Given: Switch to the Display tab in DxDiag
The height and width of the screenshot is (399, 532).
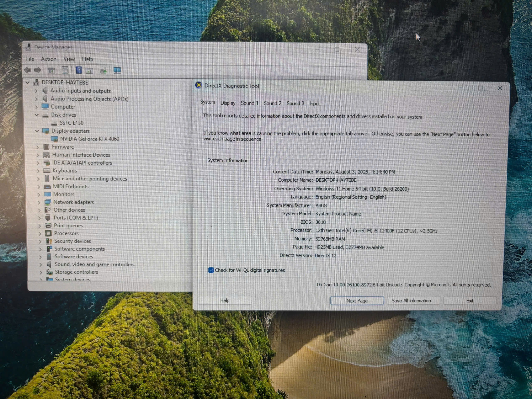Looking at the screenshot, I should click(228, 103).
